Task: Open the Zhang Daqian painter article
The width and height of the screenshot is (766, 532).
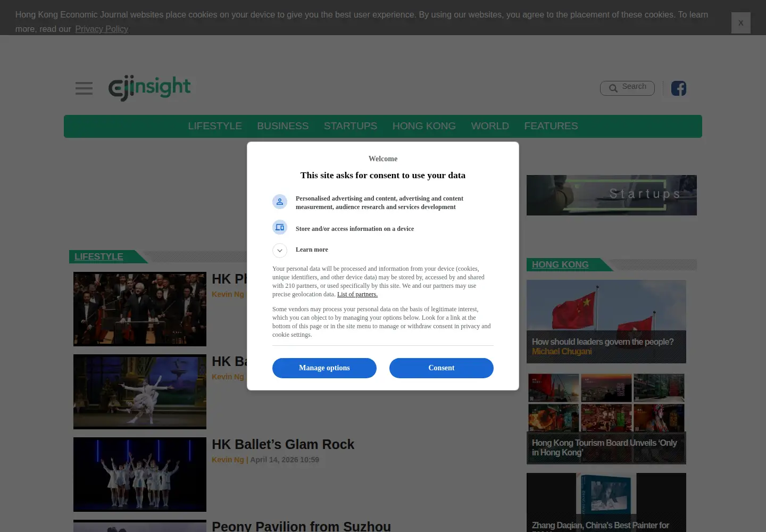Action: coord(606,502)
